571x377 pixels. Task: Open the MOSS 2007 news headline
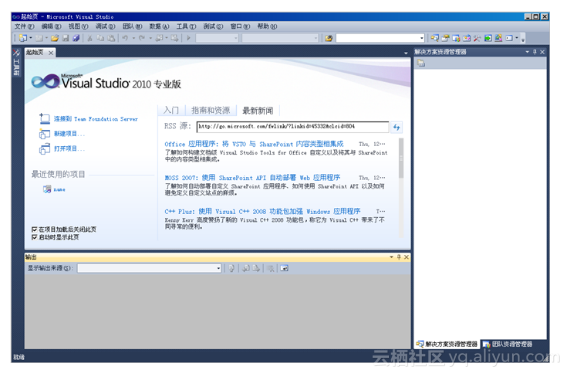coord(252,178)
